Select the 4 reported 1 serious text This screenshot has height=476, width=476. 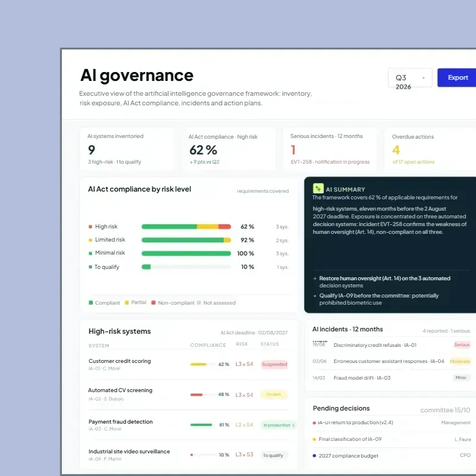[446, 331]
